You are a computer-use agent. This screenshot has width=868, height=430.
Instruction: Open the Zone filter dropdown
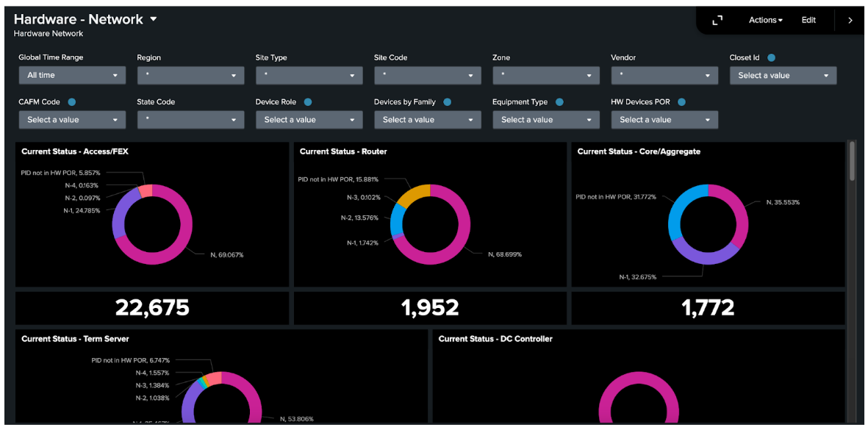[545, 75]
